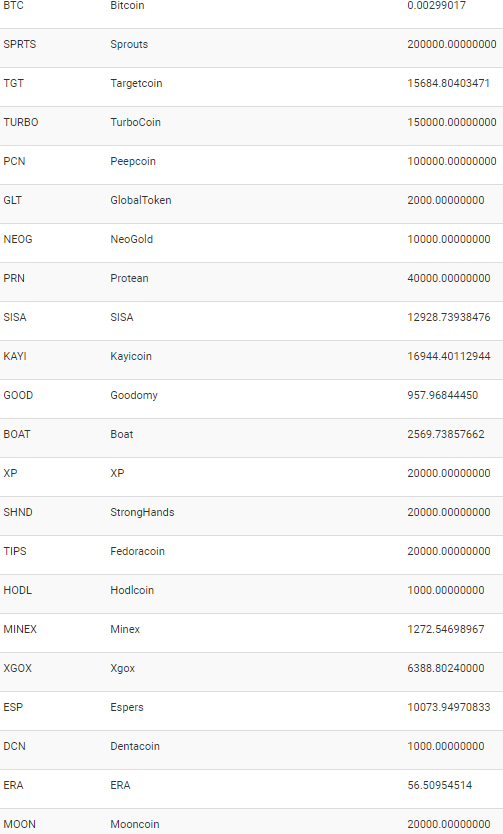Click the NeoGold coin name
Screen dimensions: 503x834
131,239
